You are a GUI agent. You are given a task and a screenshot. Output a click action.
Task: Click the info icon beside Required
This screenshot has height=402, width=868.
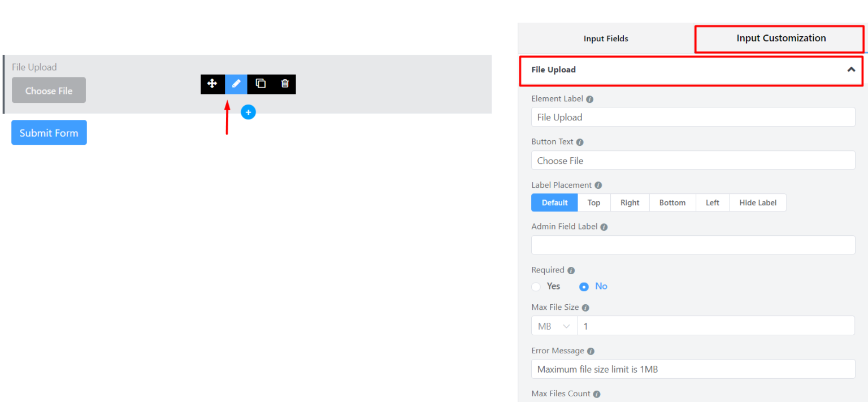tap(571, 270)
